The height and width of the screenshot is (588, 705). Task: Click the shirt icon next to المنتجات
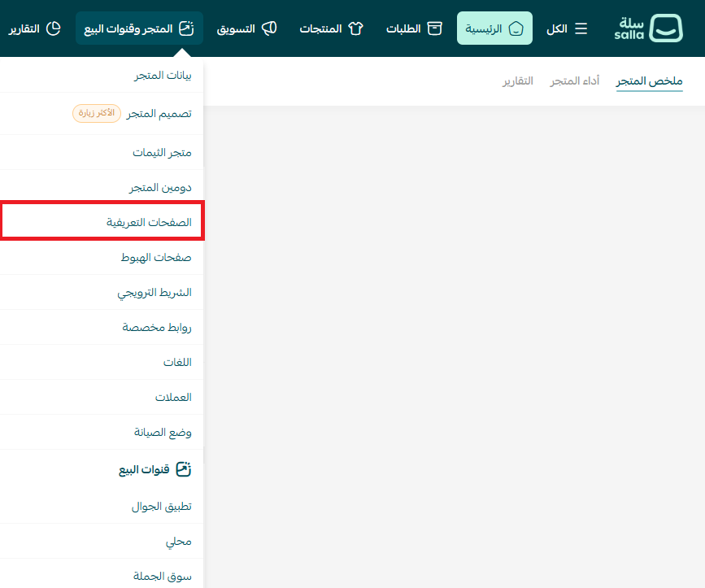pos(355,28)
